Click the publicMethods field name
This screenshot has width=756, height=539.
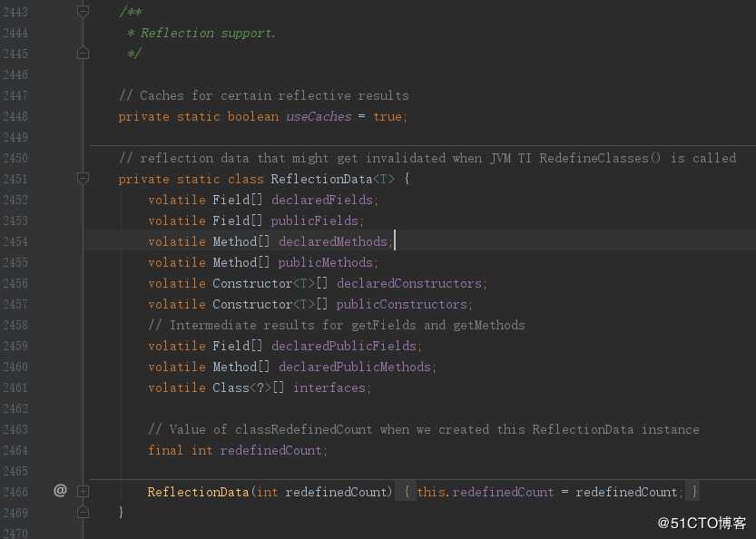(x=326, y=262)
